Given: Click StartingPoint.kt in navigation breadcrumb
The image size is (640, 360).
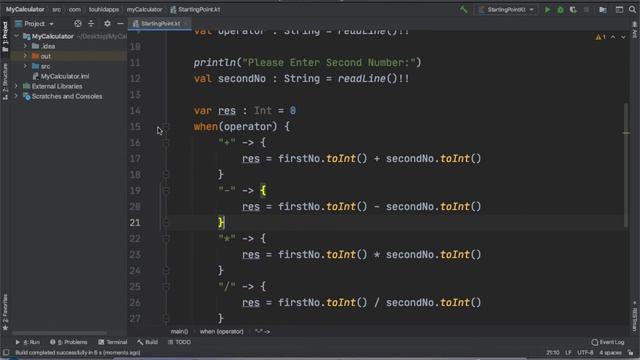Looking at the screenshot, I should click(x=195, y=9).
